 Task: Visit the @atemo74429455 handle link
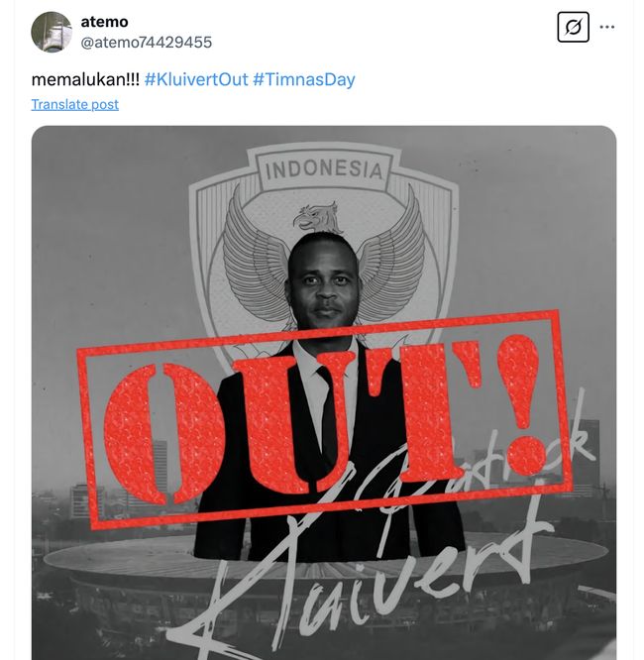pos(146,42)
